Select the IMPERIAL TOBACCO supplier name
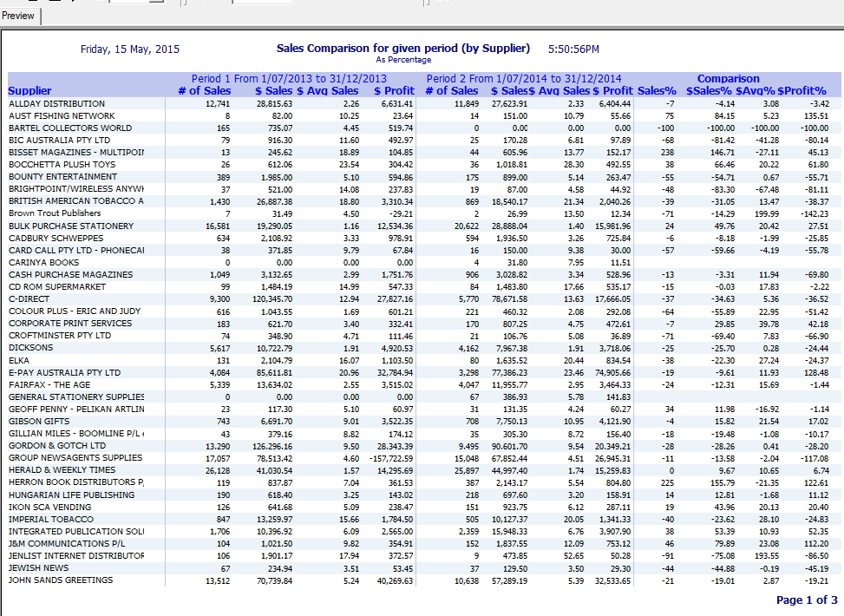This screenshot has width=844, height=616. click(51, 519)
